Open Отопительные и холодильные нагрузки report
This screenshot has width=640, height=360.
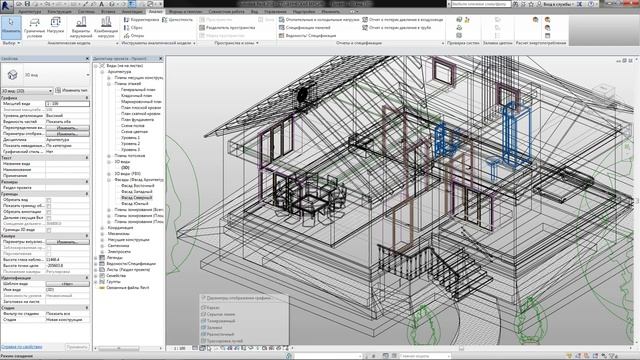pos(319,19)
